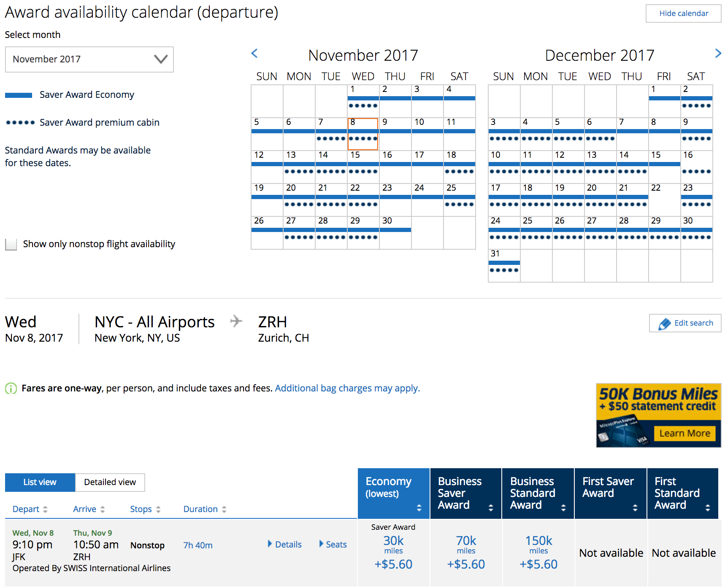Go to next month with right arrow

[718, 53]
